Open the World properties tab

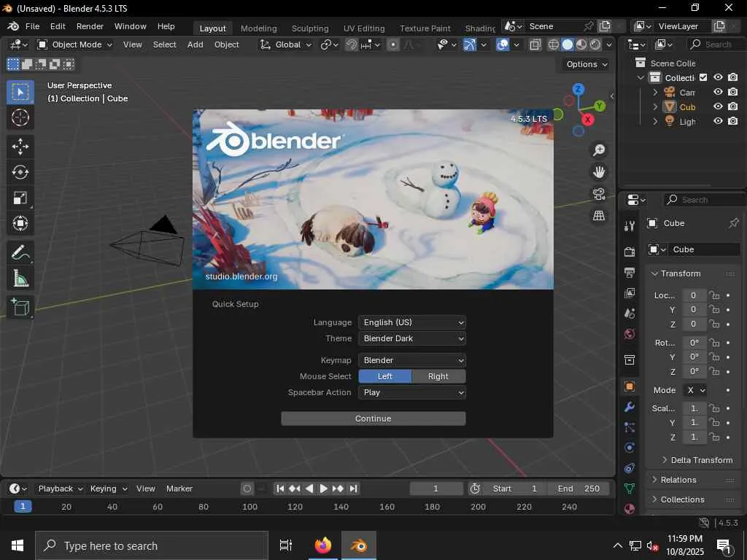pyautogui.click(x=630, y=334)
